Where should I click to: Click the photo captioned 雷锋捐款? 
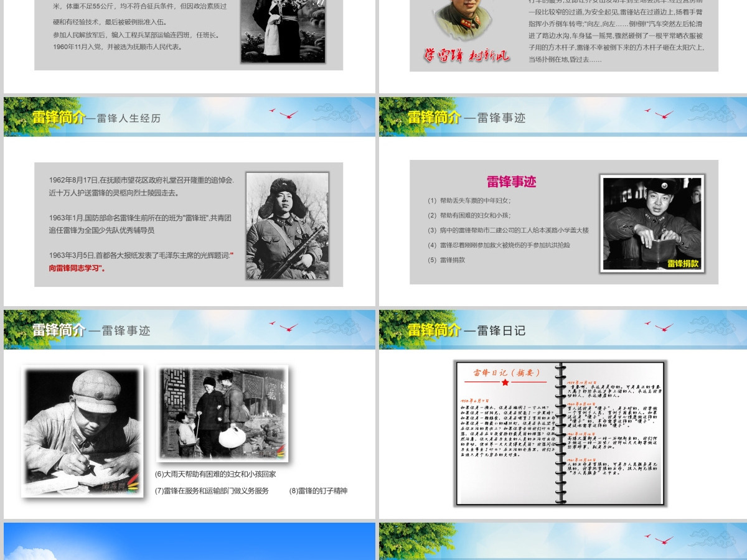(x=652, y=223)
